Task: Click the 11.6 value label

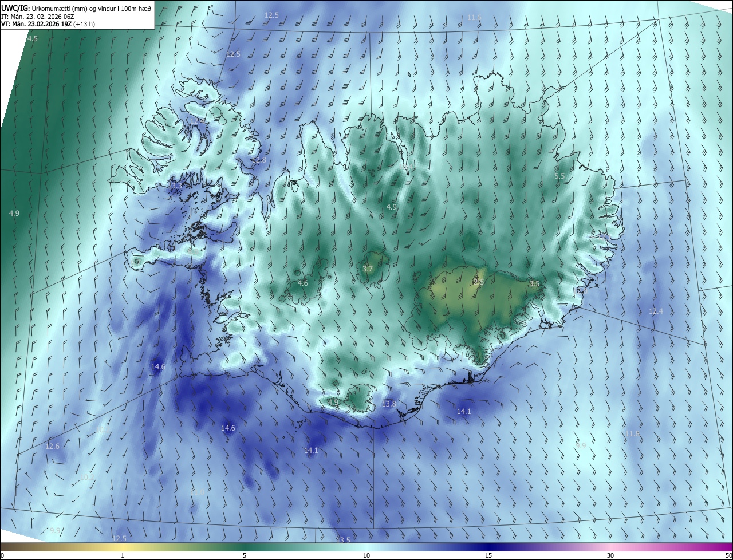Action: tap(474, 17)
